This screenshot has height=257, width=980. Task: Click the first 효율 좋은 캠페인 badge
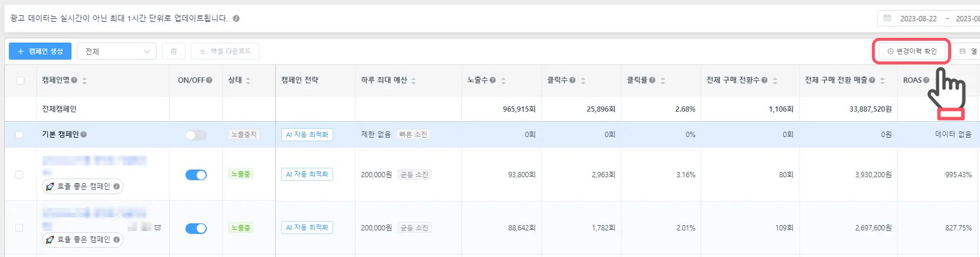point(83,187)
